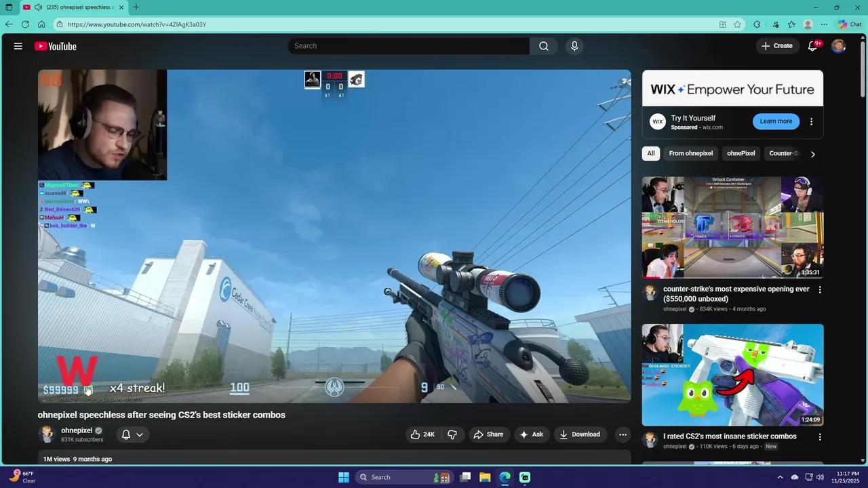Open Edge settings and more menu
The height and width of the screenshot is (488, 868).
(x=824, y=24)
